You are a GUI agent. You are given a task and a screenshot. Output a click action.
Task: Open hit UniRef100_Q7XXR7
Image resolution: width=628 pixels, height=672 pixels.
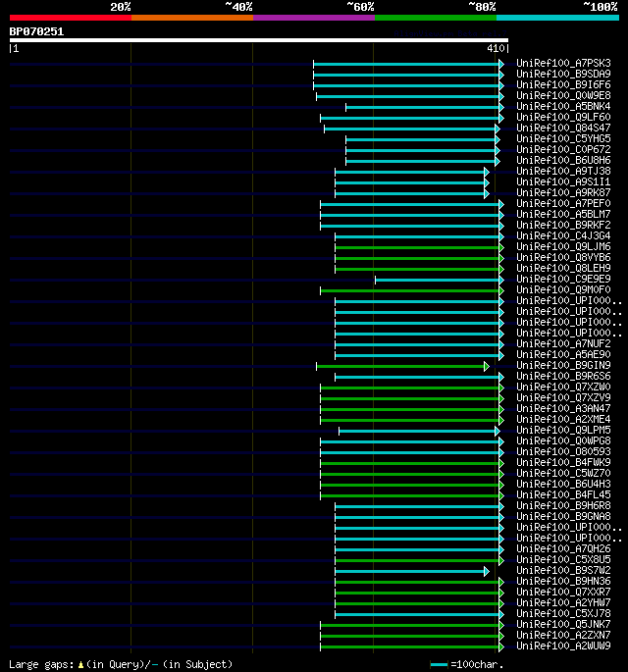click(x=563, y=593)
